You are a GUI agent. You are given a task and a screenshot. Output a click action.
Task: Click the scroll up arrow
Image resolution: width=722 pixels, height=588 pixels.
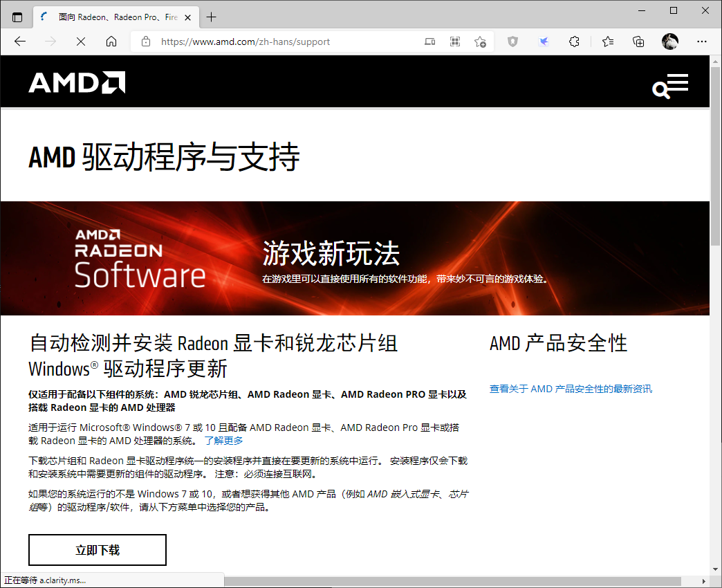716,62
